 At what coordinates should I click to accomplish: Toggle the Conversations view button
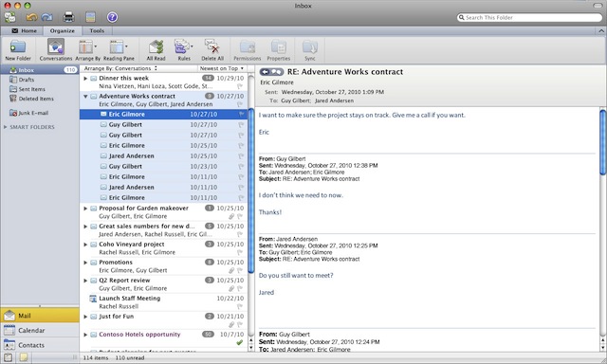[56, 50]
